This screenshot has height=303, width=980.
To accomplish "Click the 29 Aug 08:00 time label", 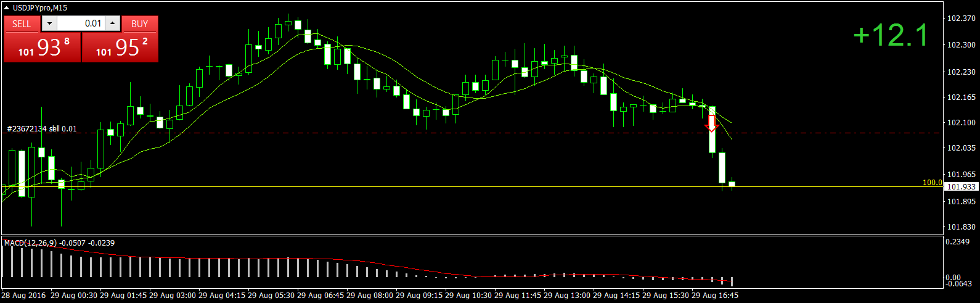I will 370,296.
